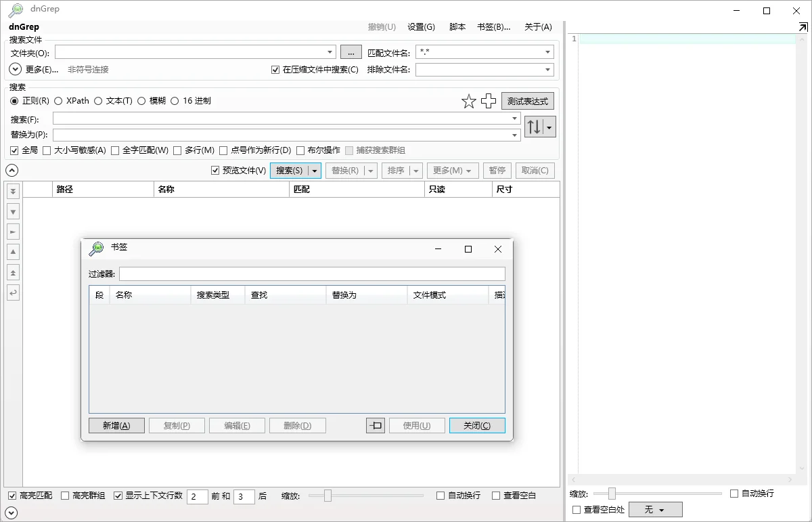Collapse the search panel with circle chevron
812x522 pixels.
(12, 171)
